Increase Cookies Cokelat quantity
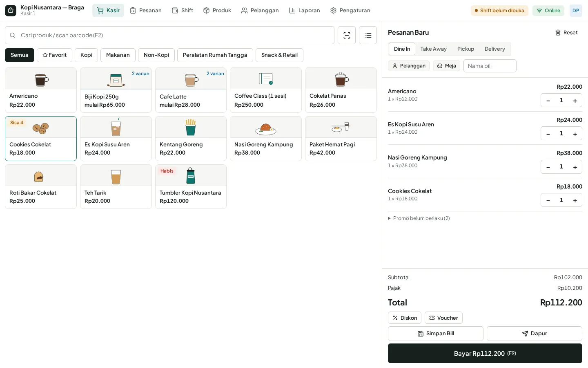Image resolution: width=588 pixels, height=368 pixels. (x=575, y=200)
